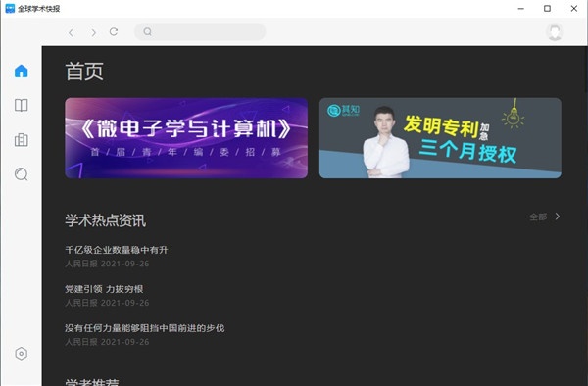Click the 学术热点资讯 section heading
The width and height of the screenshot is (588, 386).
106,220
